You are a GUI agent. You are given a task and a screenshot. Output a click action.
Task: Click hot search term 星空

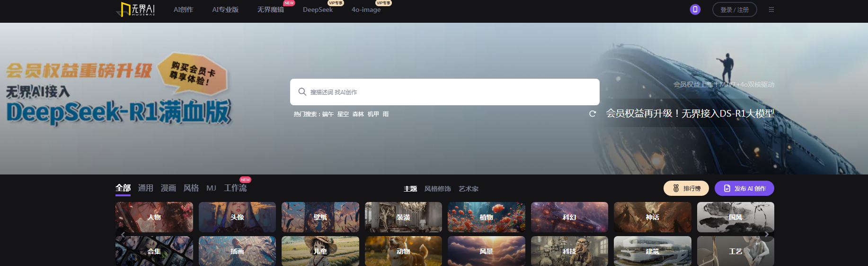pyautogui.click(x=343, y=114)
